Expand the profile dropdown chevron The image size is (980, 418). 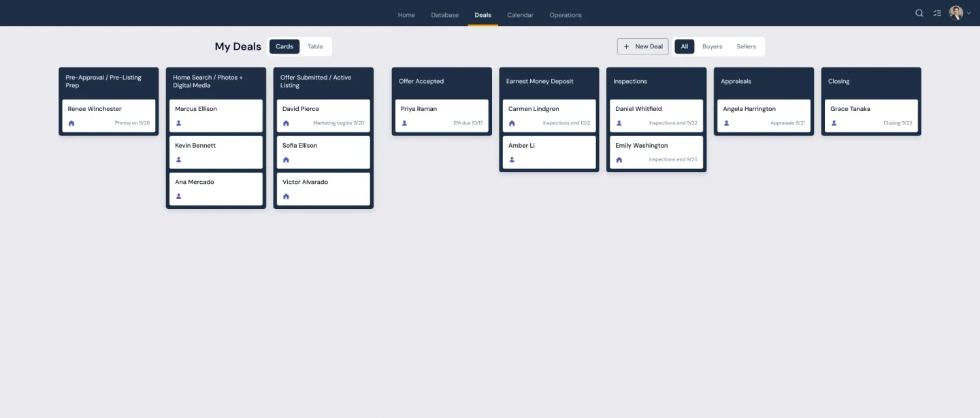969,13
